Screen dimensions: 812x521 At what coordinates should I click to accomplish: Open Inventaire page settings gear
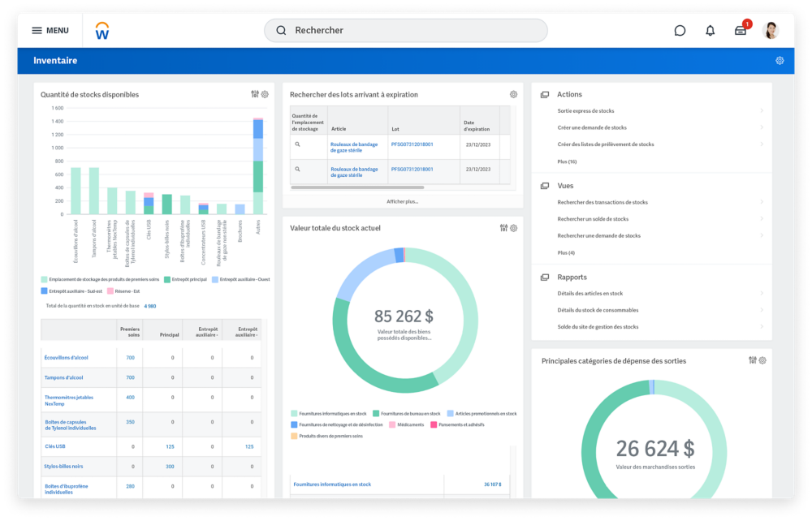click(x=780, y=61)
